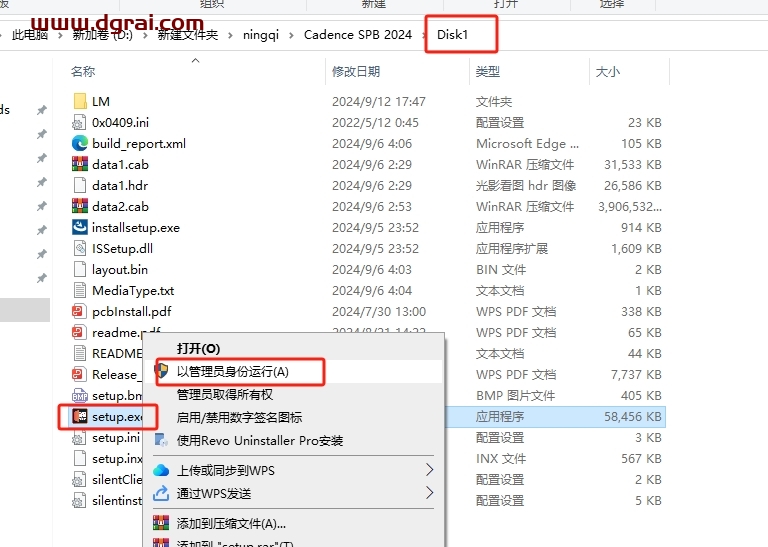Click the PDF icon of pcbInstall.pdf

(80, 311)
